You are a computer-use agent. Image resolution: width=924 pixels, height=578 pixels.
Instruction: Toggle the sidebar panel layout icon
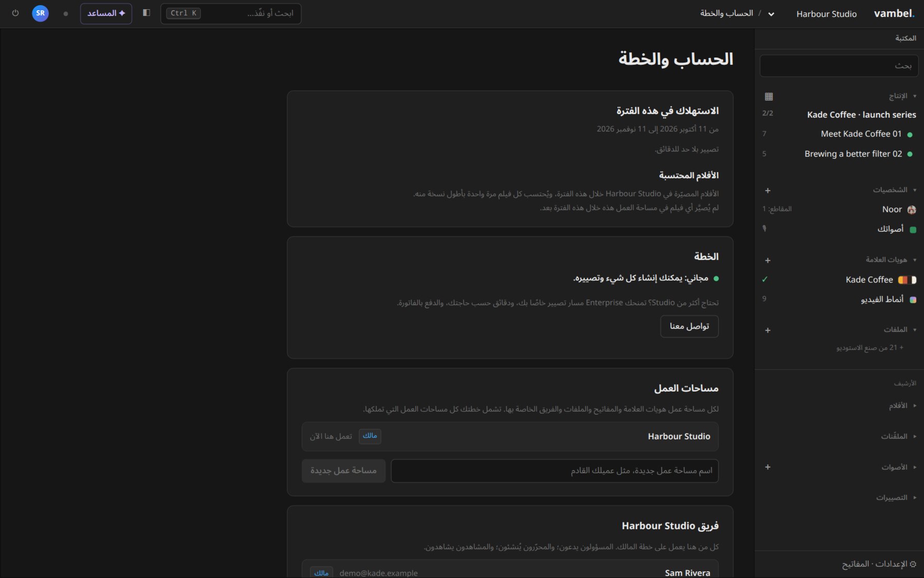(x=146, y=13)
